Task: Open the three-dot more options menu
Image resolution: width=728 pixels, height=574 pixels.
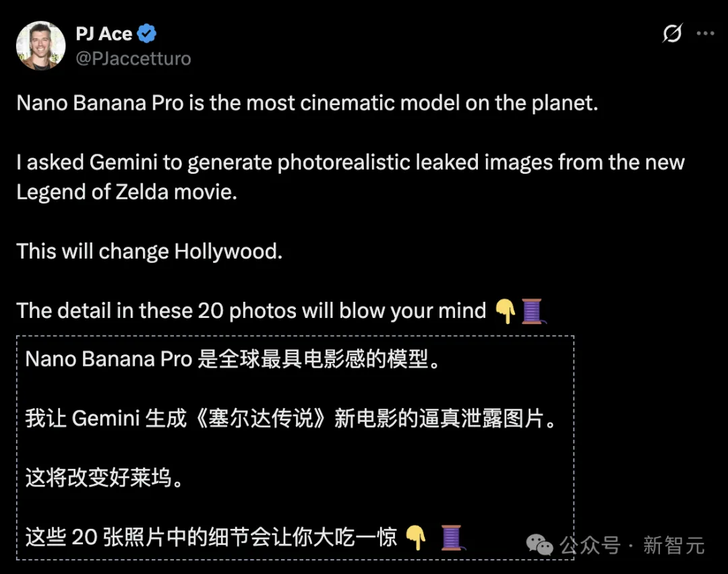Action: [x=706, y=33]
